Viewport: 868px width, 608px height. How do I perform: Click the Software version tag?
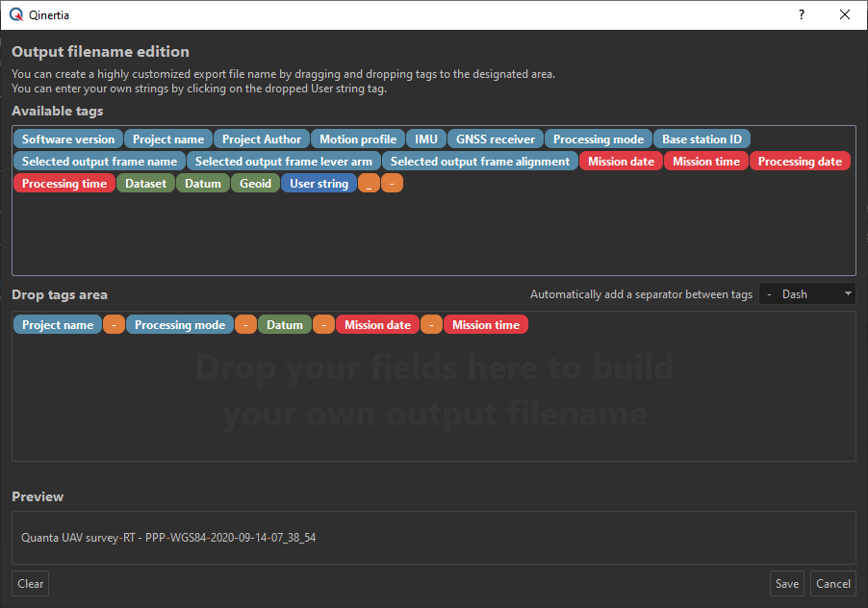(68, 139)
